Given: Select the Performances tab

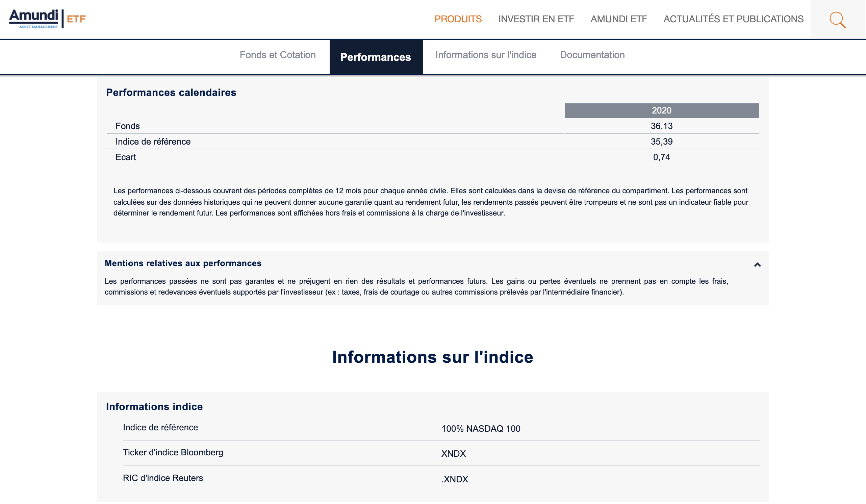Looking at the screenshot, I should 376,57.
